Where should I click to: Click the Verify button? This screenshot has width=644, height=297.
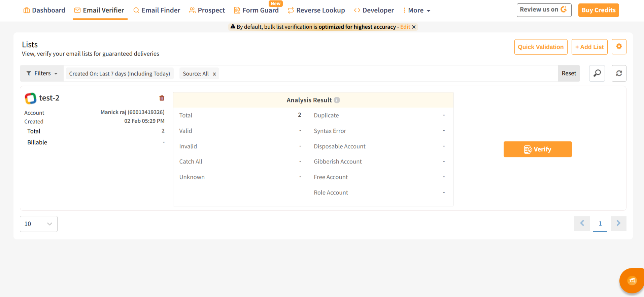(x=538, y=149)
